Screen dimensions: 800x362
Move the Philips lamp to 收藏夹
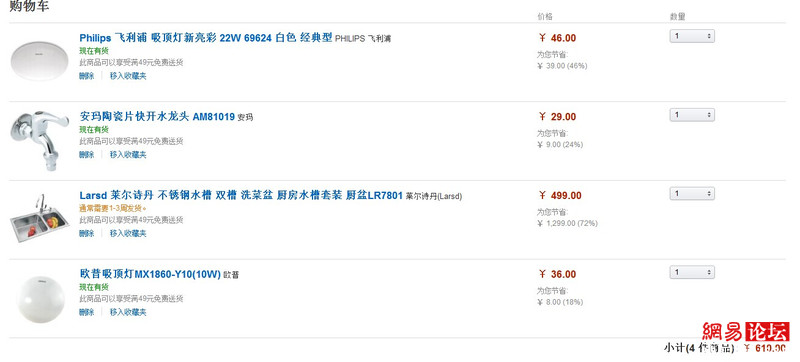point(128,76)
